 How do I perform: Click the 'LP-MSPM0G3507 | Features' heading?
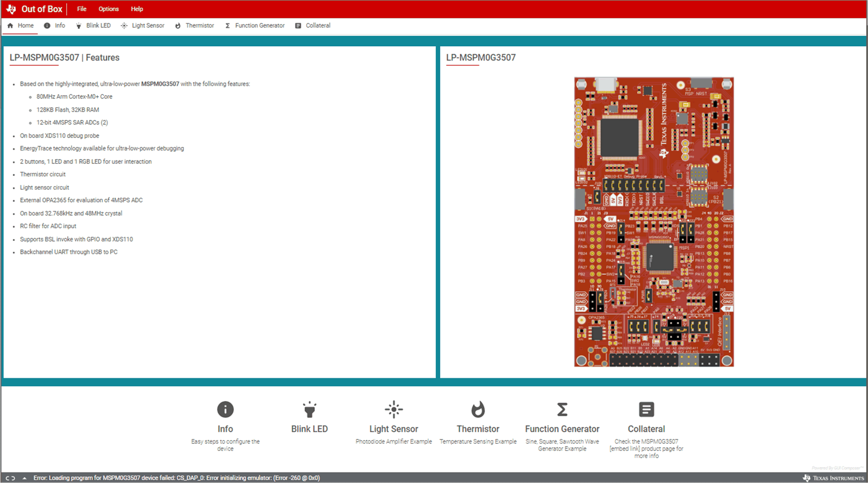click(65, 57)
